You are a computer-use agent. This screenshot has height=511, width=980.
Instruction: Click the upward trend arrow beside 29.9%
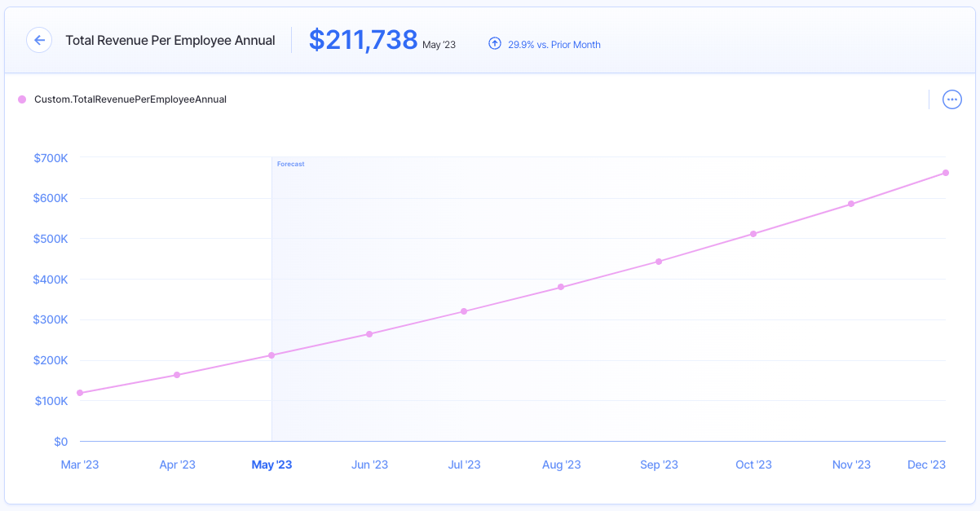click(x=495, y=43)
